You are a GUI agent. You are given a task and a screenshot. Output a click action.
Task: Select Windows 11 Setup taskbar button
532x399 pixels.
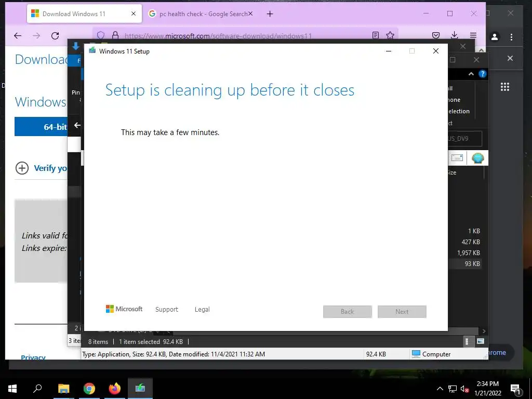click(x=140, y=389)
